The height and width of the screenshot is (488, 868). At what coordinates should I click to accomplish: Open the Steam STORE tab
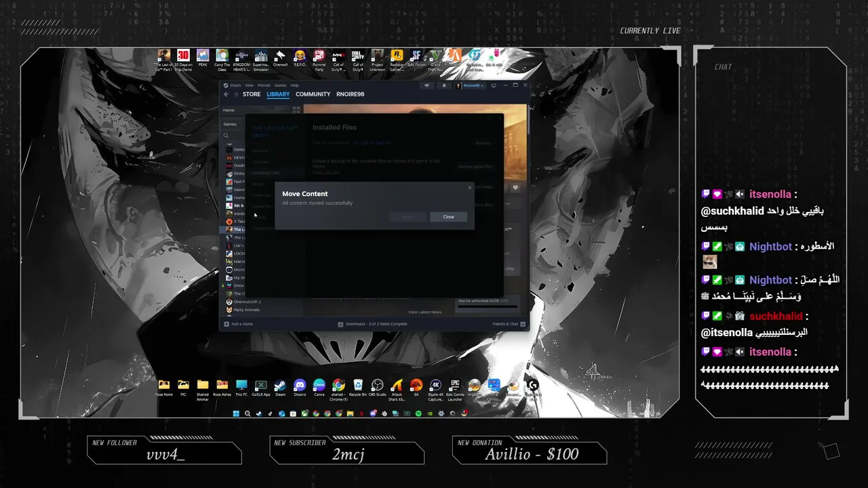[x=252, y=94]
